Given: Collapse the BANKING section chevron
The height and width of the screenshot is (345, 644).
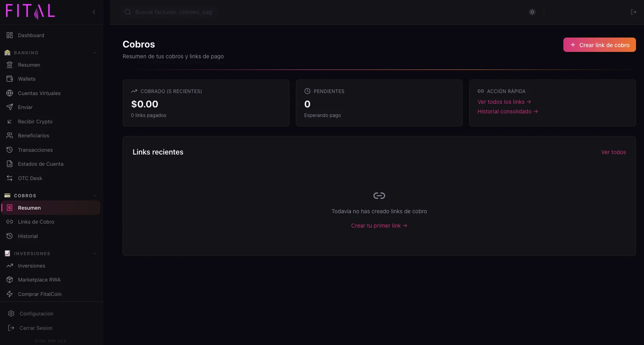Looking at the screenshot, I should pyautogui.click(x=95, y=53).
